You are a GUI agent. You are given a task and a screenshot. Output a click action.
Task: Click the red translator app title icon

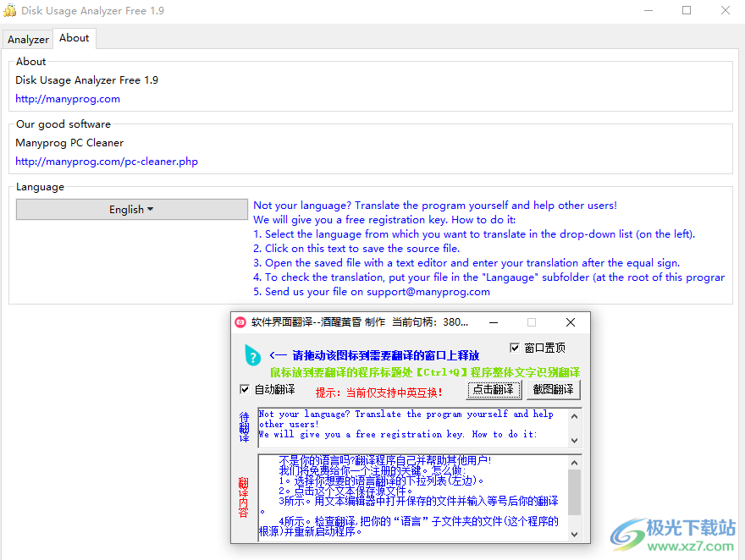240,322
